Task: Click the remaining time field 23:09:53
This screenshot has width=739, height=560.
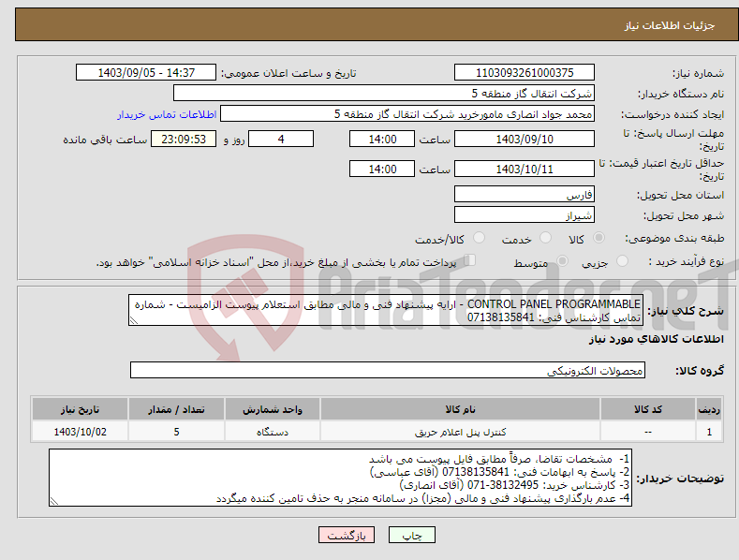Action: point(184,139)
